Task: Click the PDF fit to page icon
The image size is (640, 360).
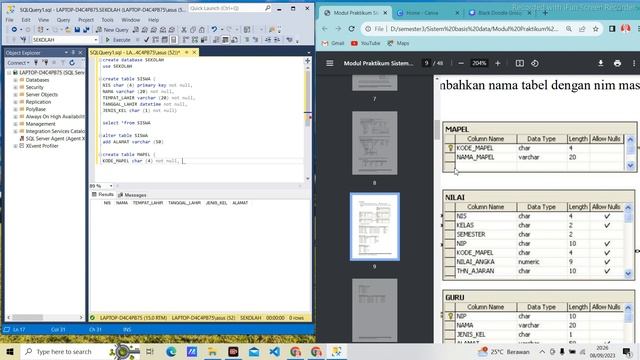Action: pyautogui.click(x=520, y=63)
